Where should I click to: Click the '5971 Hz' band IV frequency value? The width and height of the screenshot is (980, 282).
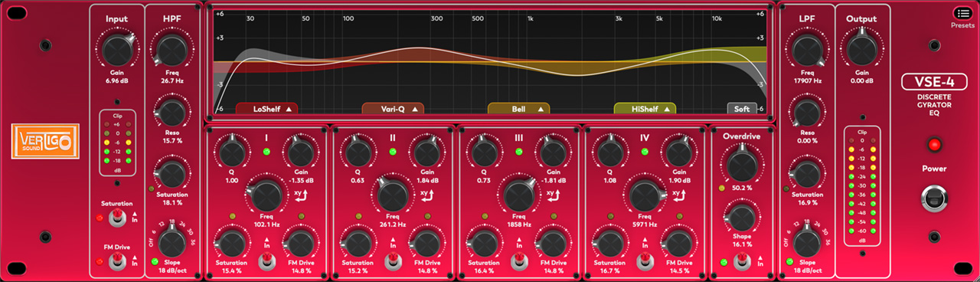644,225
